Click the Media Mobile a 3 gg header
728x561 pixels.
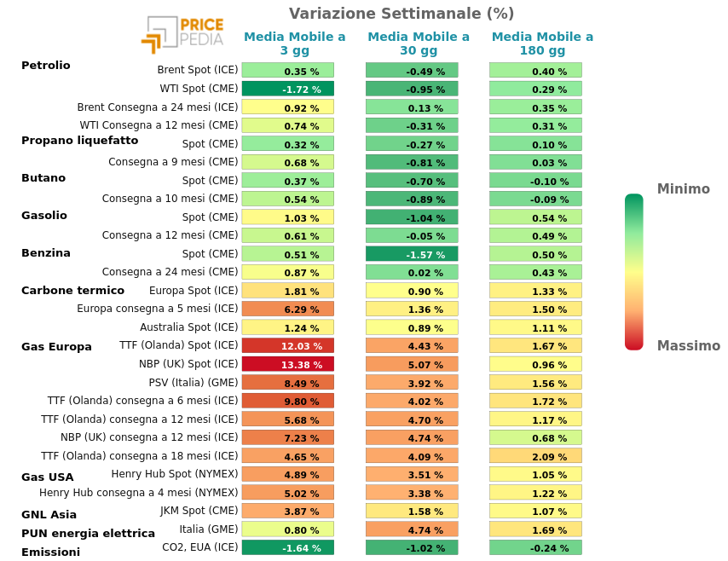pyautogui.click(x=294, y=43)
